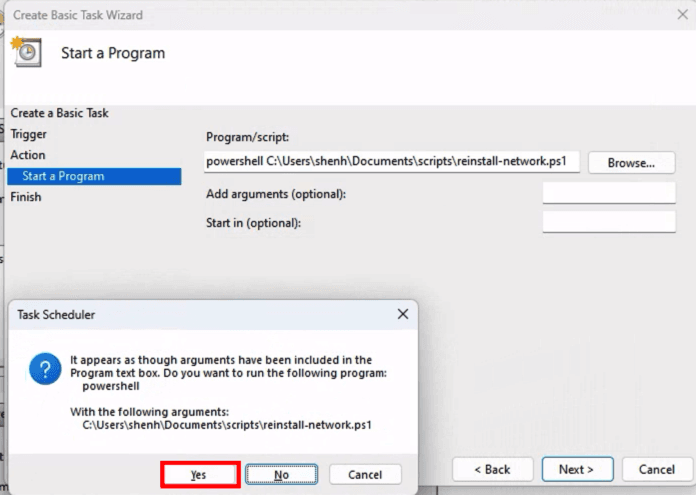This screenshot has height=495, width=696.
Task: Click the Browse... button
Action: (631, 162)
